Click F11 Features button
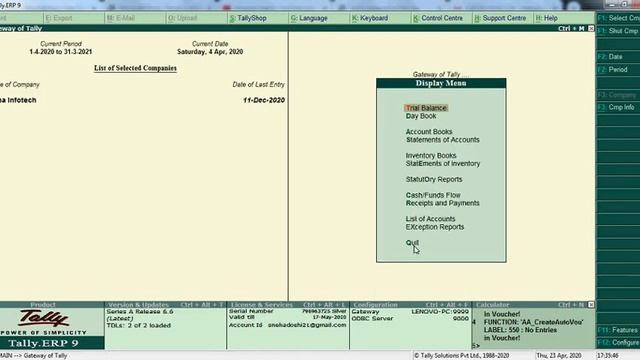The height and width of the screenshot is (360, 640). click(x=618, y=330)
